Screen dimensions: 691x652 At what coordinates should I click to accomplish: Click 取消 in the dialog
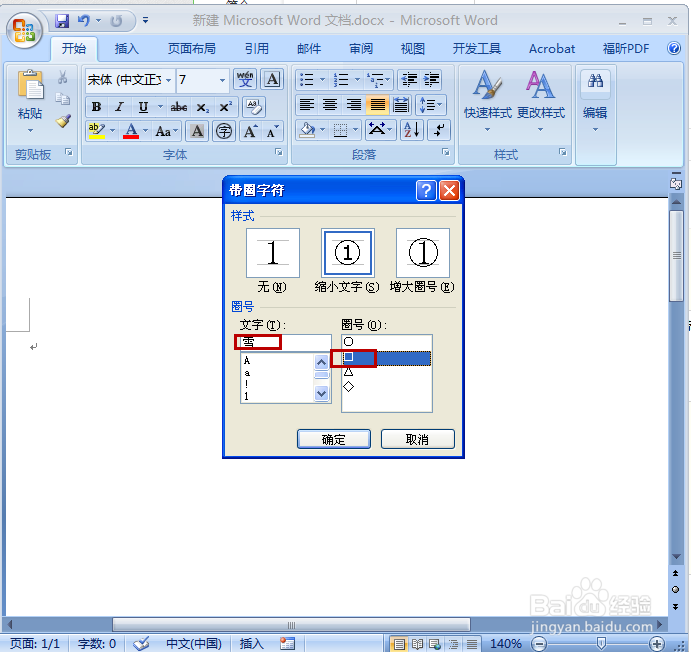pyautogui.click(x=417, y=439)
